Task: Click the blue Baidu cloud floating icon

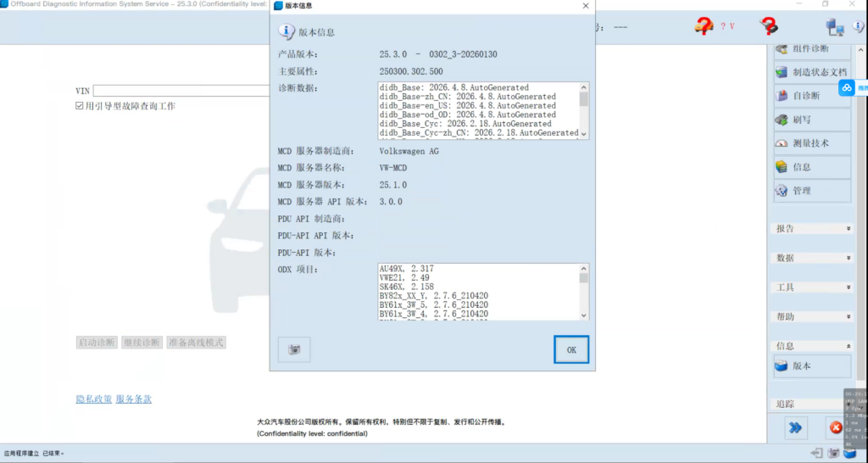Action: click(847, 87)
